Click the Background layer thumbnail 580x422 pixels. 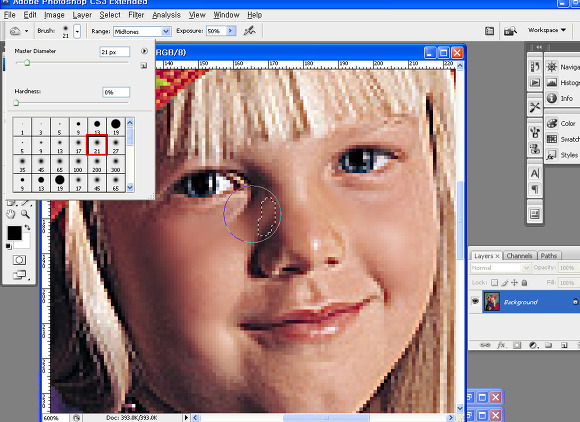pyautogui.click(x=492, y=301)
